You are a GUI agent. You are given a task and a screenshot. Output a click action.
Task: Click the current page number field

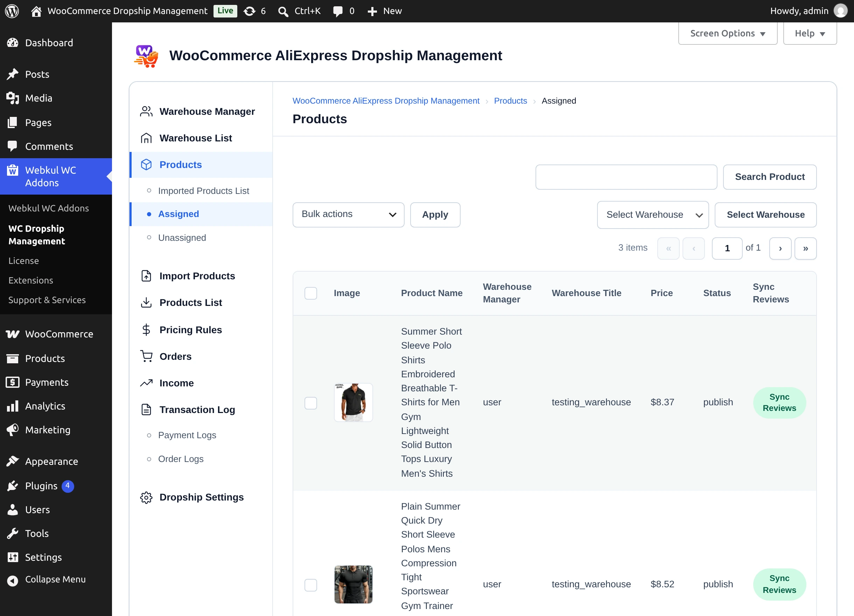(727, 248)
